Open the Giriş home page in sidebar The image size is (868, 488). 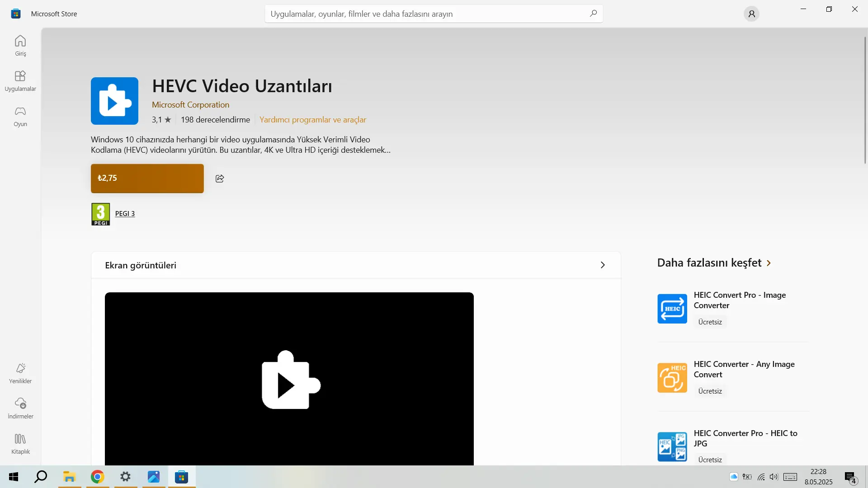point(20,46)
